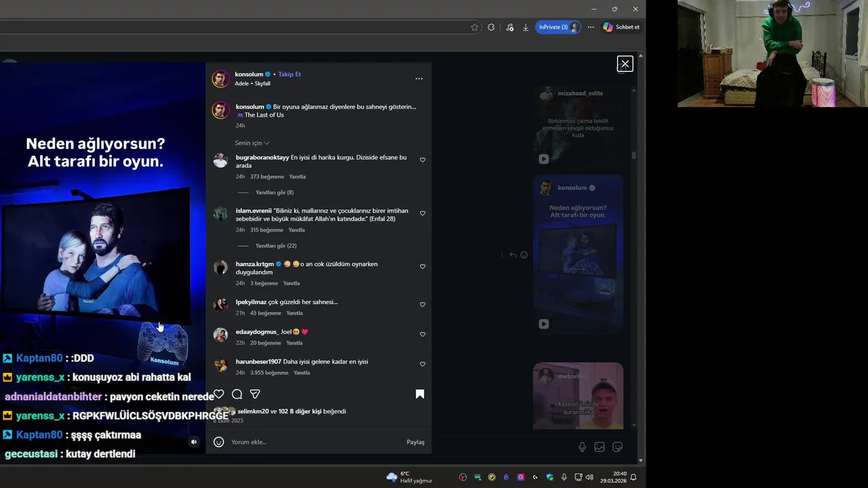Open konsolum profile picture in header
Image resolution: width=868 pixels, height=488 pixels.
[220, 79]
